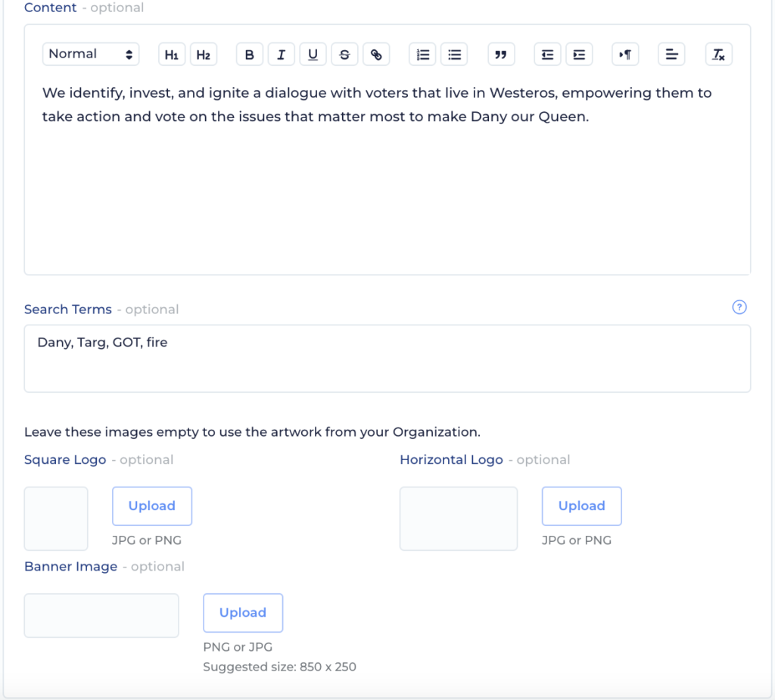Click the Content field label
Viewport: 775px width, 700px height.
(51, 8)
